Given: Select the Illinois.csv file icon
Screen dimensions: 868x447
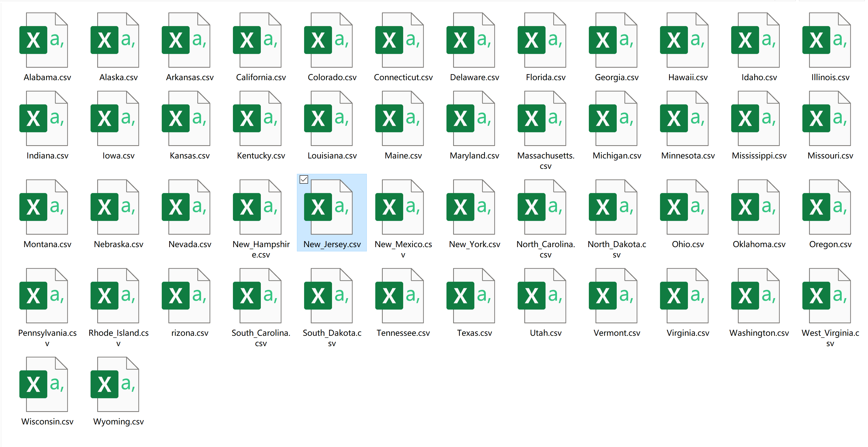Looking at the screenshot, I should click(x=827, y=40).
